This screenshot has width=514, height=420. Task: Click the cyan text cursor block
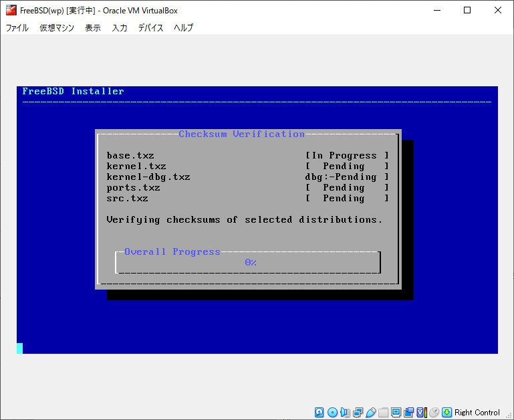(19, 348)
